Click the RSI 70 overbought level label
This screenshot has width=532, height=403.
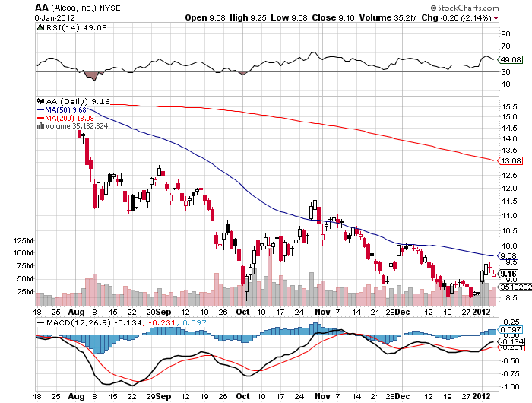click(506, 46)
